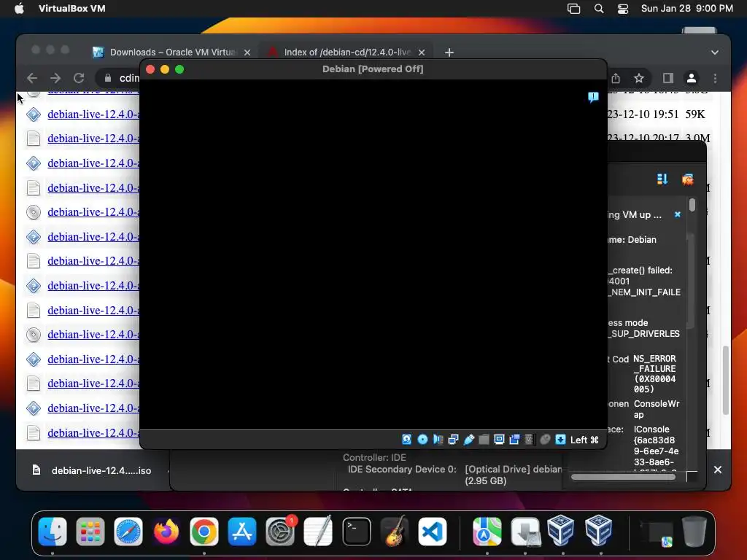This screenshot has width=747, height=560.
Task: Open the notification center icon in Debian VM window
Action: pos(593,97)
